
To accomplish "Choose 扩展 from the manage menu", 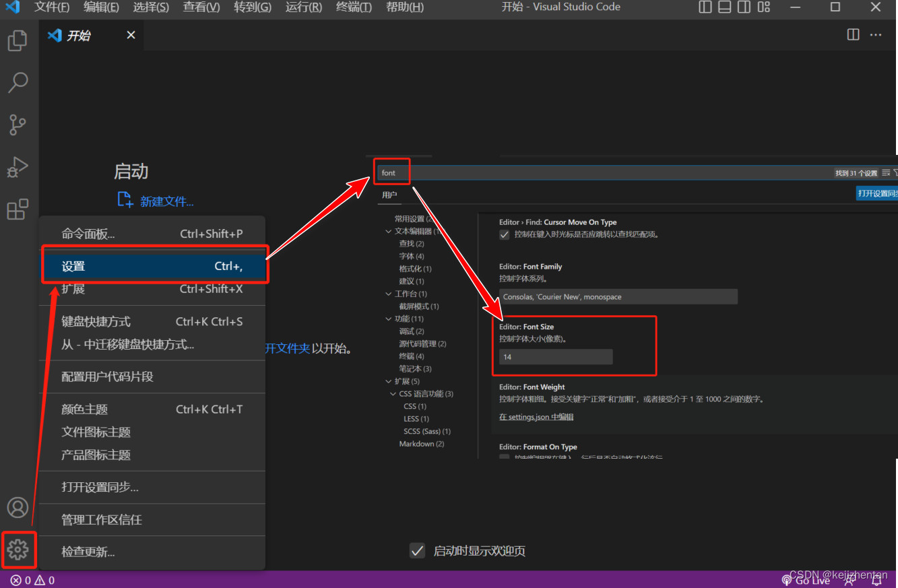I will pyautogui.click(x=152, y=289).
